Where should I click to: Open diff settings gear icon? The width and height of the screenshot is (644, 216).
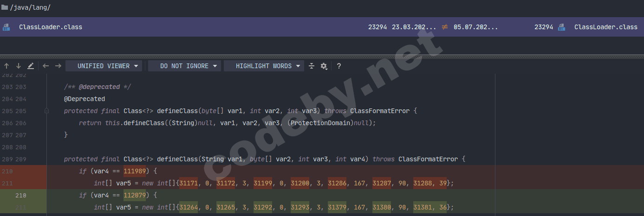tap(324, 66)
